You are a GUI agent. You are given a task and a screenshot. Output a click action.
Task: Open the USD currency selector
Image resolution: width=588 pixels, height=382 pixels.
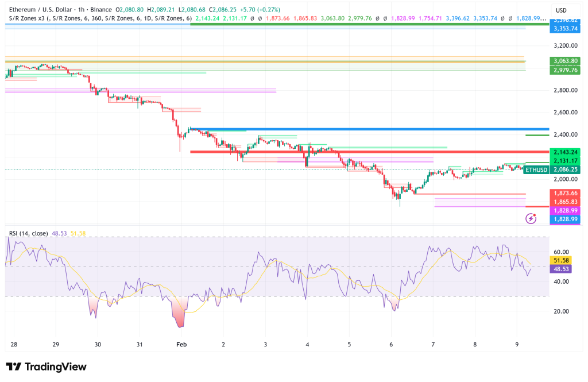coord(561,10)
